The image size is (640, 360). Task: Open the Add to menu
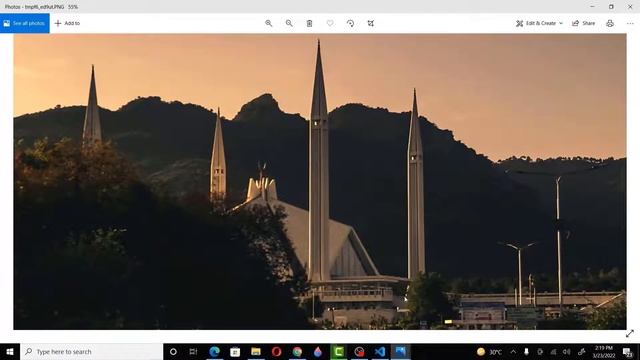point(67,23)
